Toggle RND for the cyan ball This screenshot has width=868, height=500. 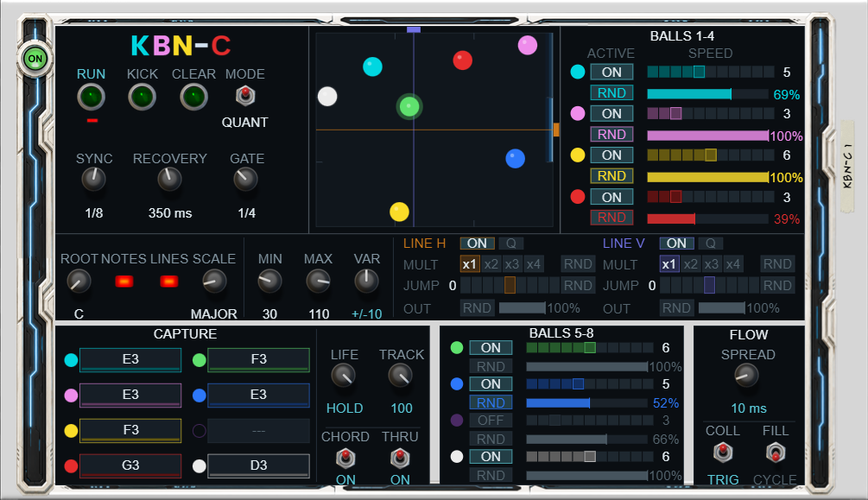click(611, 93)
